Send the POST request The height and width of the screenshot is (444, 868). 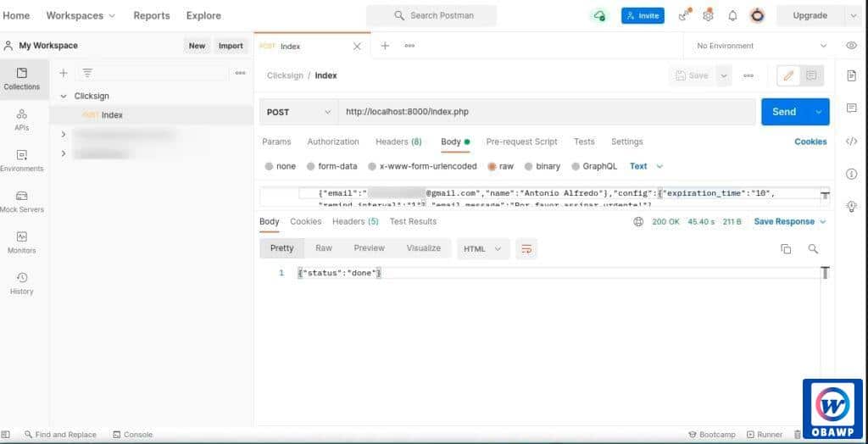pos(784,112)
